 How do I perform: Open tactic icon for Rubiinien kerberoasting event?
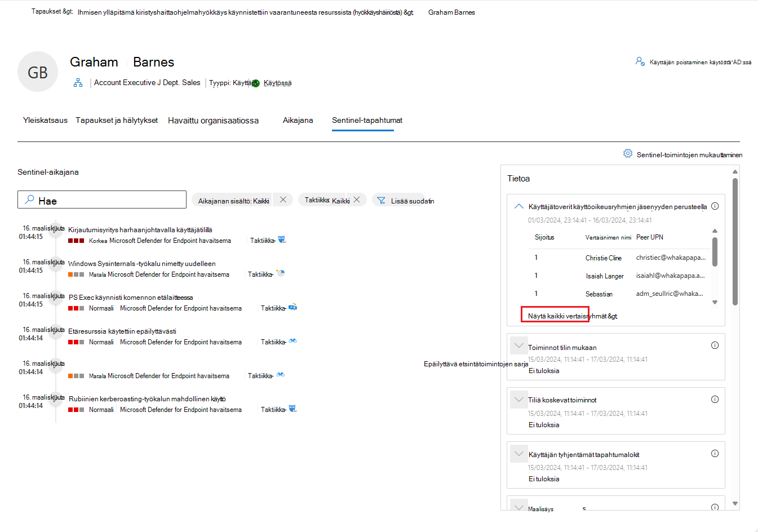tap(292, 409)
